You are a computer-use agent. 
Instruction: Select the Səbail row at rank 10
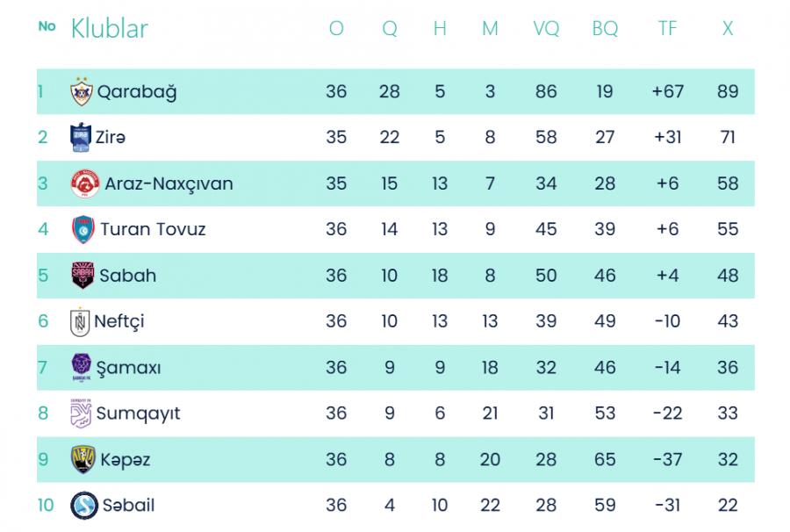pos(396,505)
